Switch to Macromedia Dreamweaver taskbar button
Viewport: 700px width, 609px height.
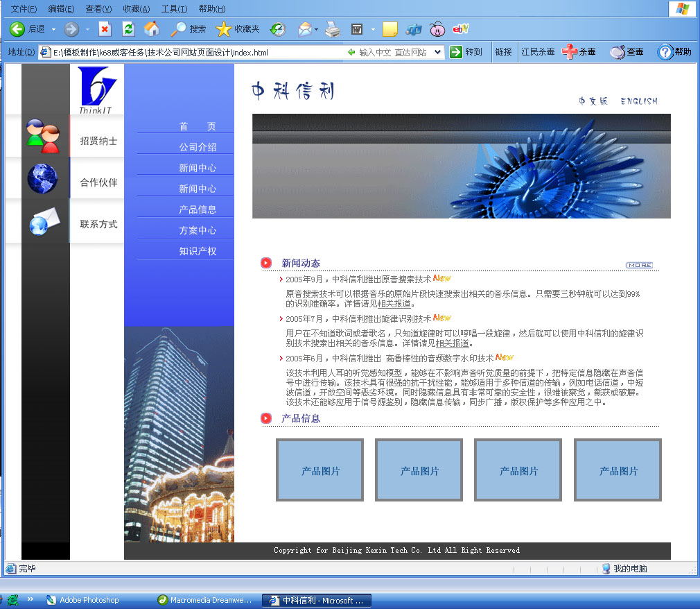205,600
